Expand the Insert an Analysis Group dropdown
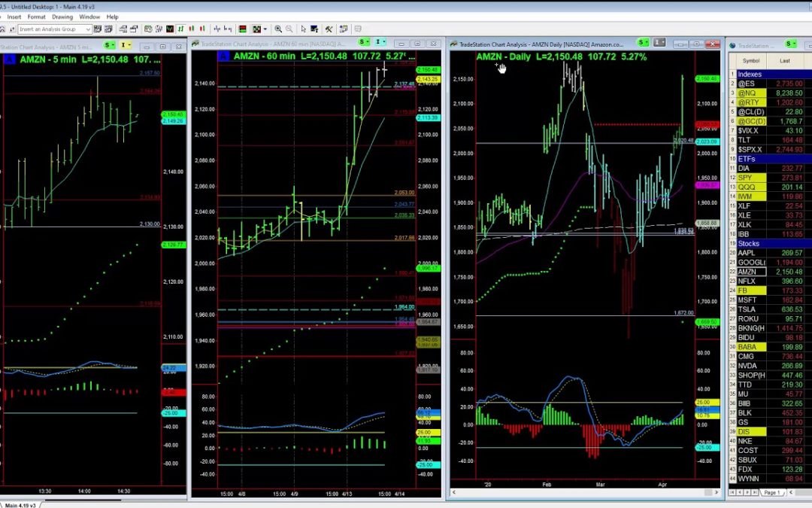Screen dimensions: 812x508 [x=88, y=29]
